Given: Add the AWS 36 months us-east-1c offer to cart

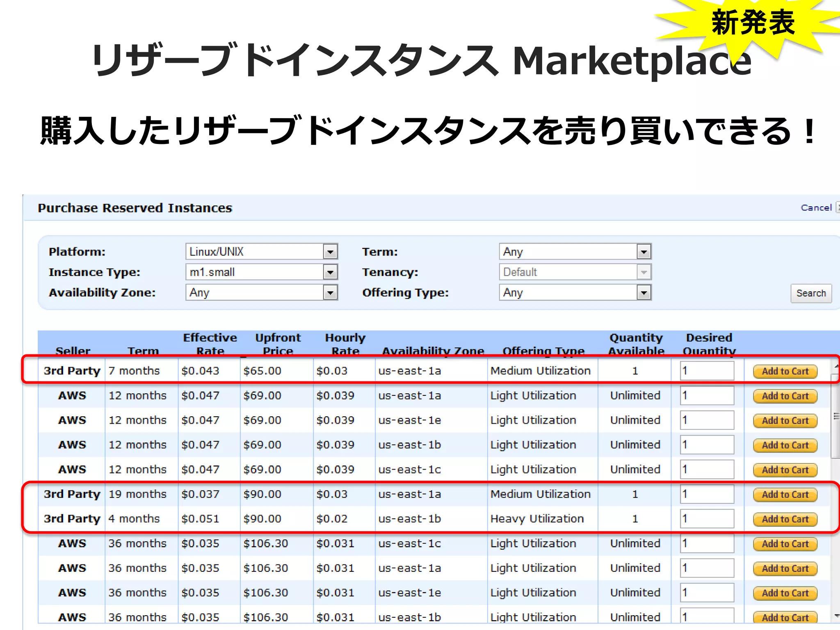Looking at the screenshot, I should coord(785,544).
